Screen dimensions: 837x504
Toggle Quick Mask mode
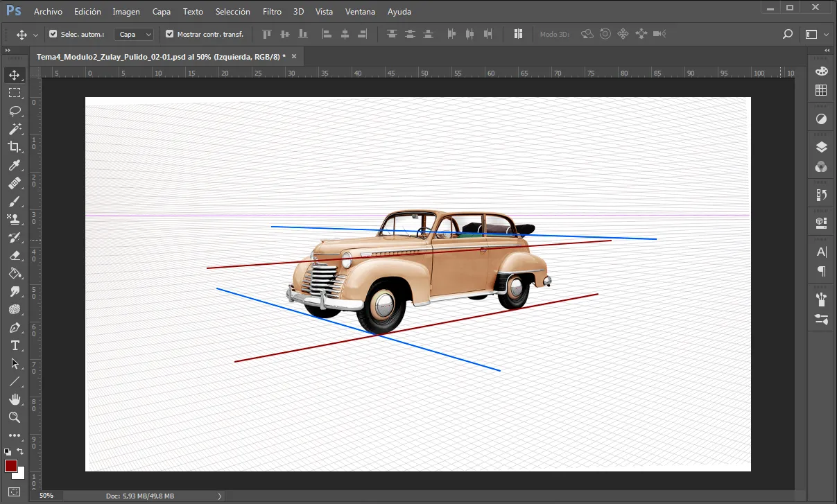[15, 492]
